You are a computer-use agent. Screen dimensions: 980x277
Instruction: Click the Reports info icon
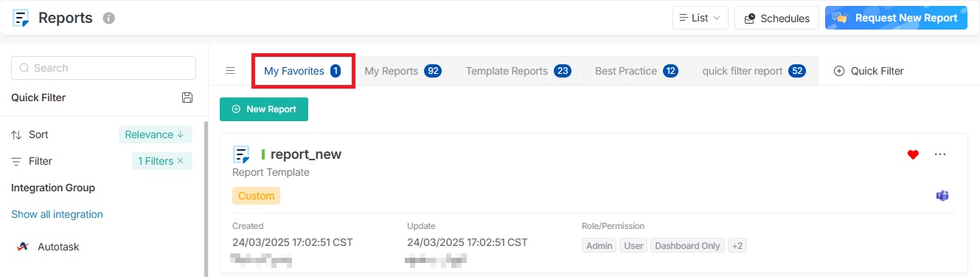click(109, 18)
